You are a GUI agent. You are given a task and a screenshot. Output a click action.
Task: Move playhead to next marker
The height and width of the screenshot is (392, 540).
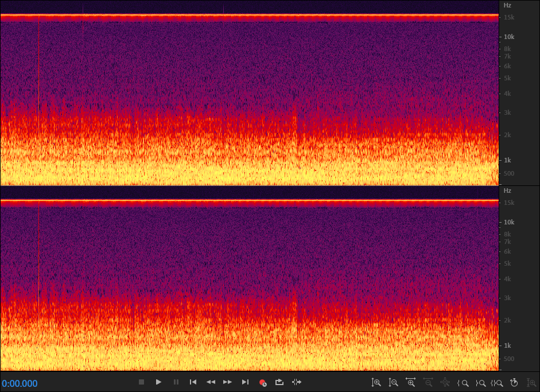(245, 382)
